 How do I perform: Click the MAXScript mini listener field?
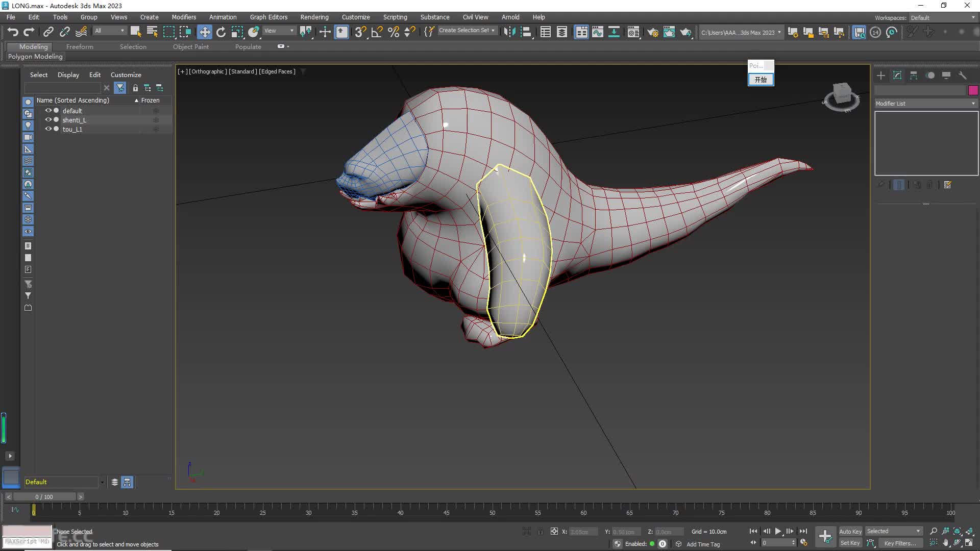[27, 542]
